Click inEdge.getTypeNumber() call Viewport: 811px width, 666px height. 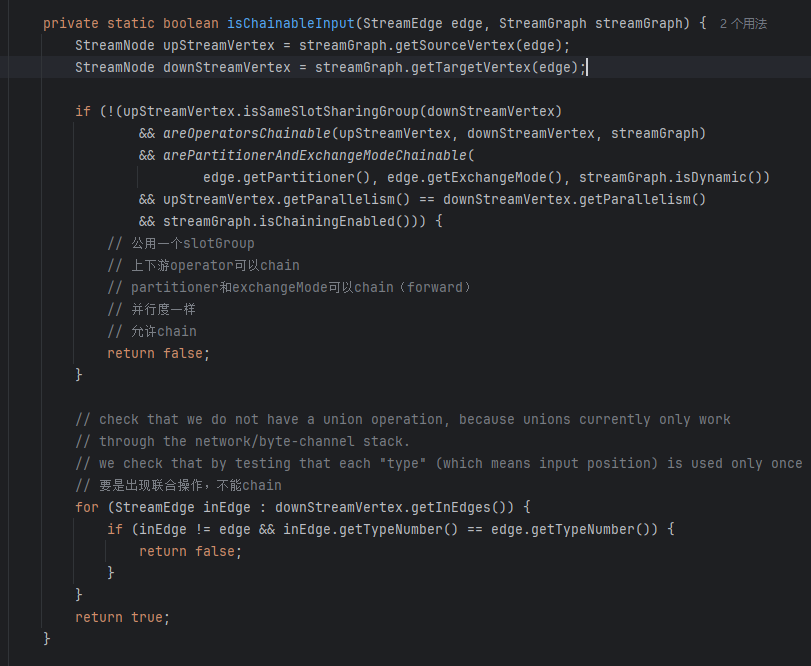coord(370,529)
